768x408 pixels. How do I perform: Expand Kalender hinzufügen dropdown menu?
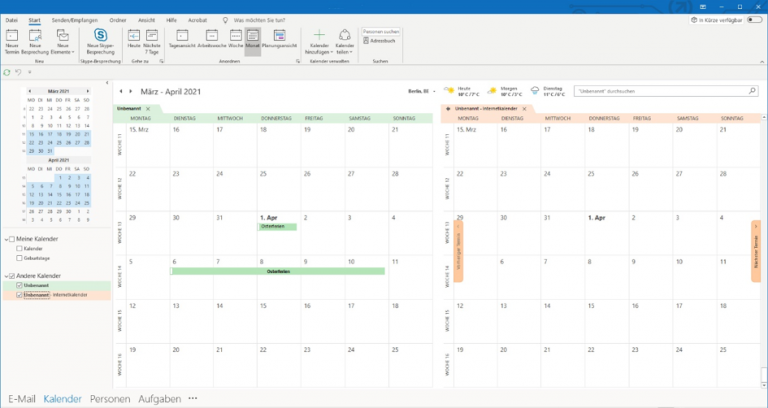pyautogui.click(x=320, y=42)
